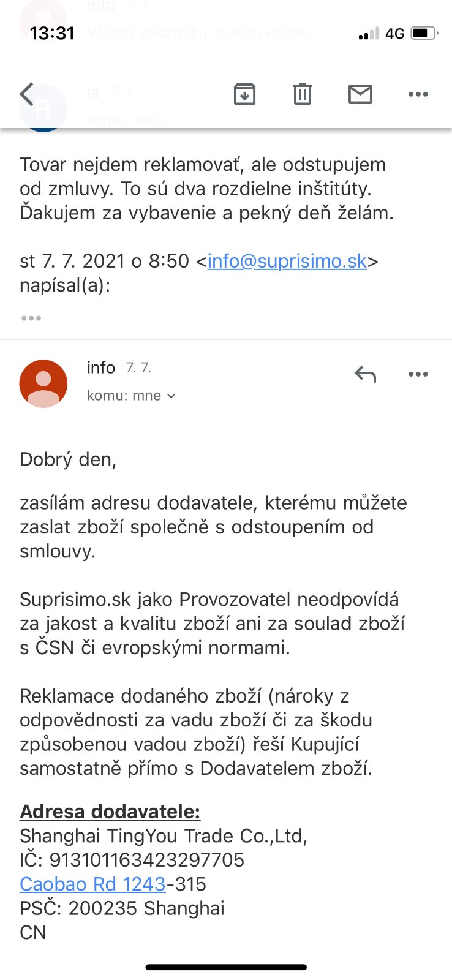The image size is (452, 980).
Task: Delete the email with trash icon
Action: 303,94
